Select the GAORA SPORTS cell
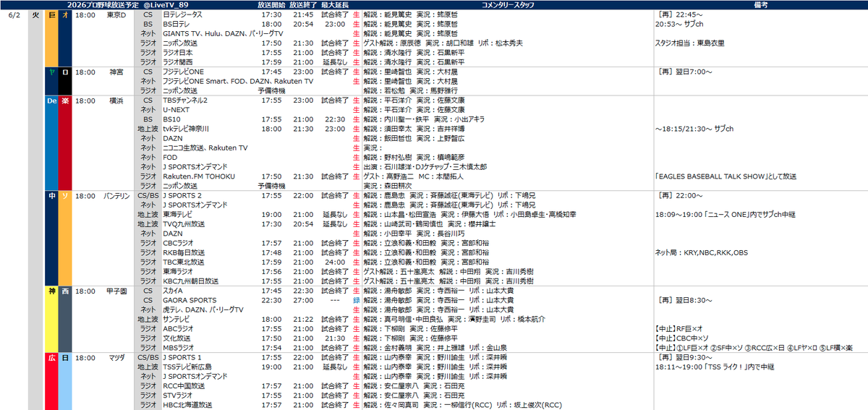 (x=189, y=300)
